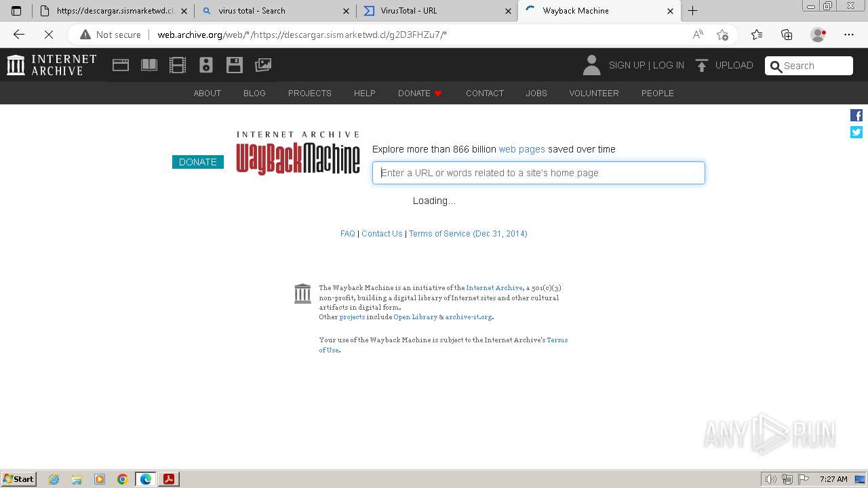Screen dimensions: 868x488
Task: Open the Collections icon in toolbar
Action: click(x=787, y=35)
